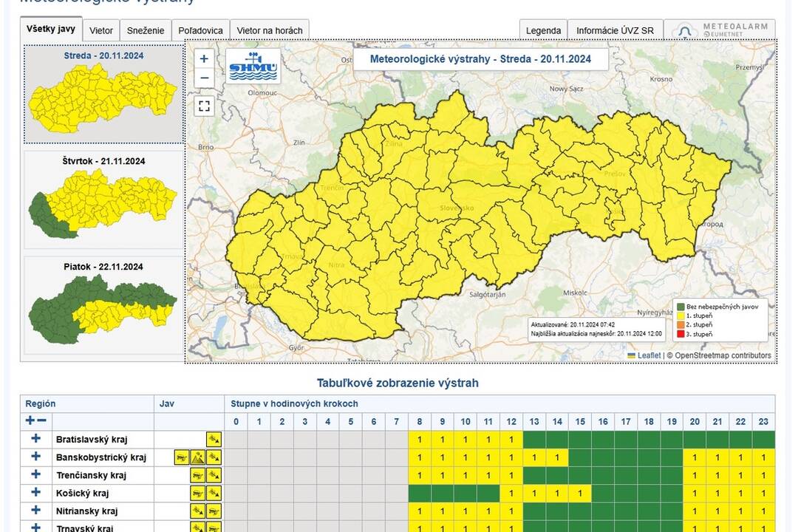
Task: Collapse all regions with the header minus
Action: 42,421
